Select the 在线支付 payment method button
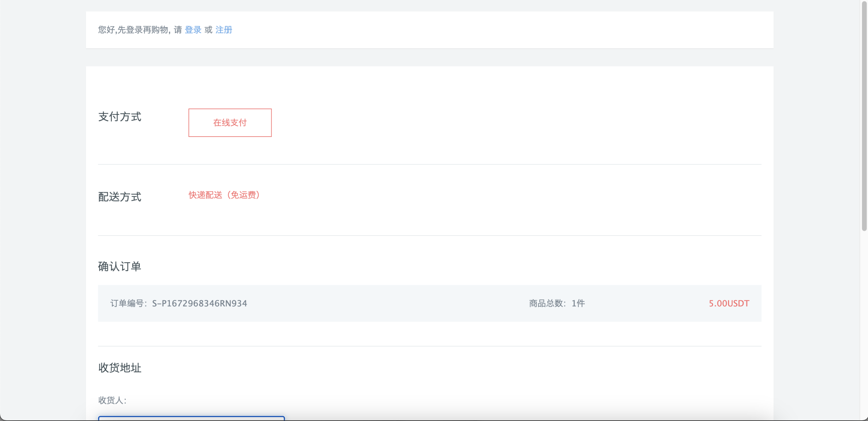Screen dimensions: 868x421 [230, 123]
